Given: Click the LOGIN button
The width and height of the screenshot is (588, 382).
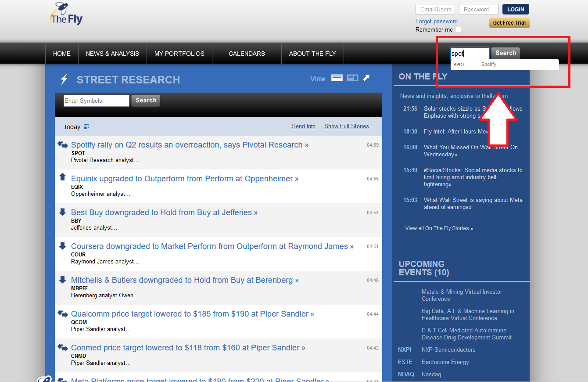Looking at the screenshot, I should click(x=516, y=9).
